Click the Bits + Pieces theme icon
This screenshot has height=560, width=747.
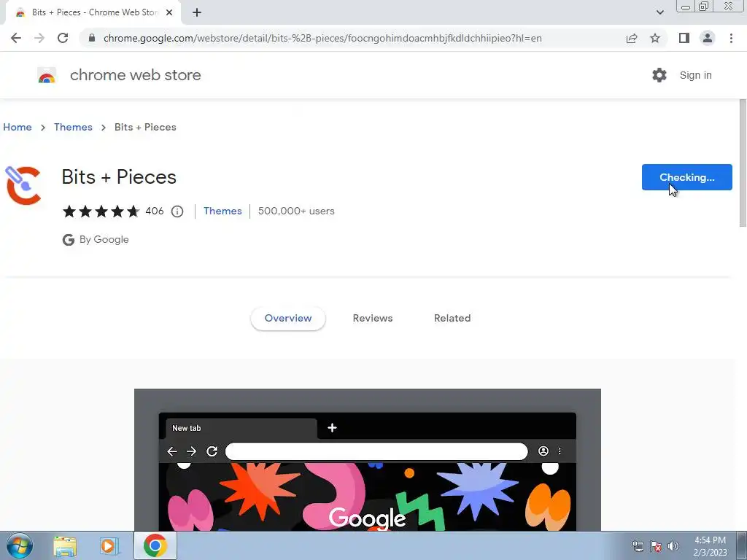click(23, 185)
